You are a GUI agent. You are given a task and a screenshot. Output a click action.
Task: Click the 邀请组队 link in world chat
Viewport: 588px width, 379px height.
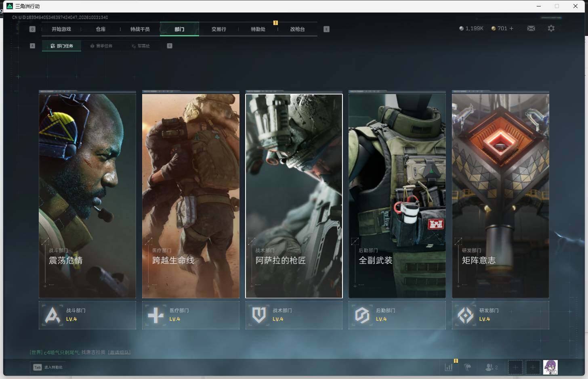(119, 352)
